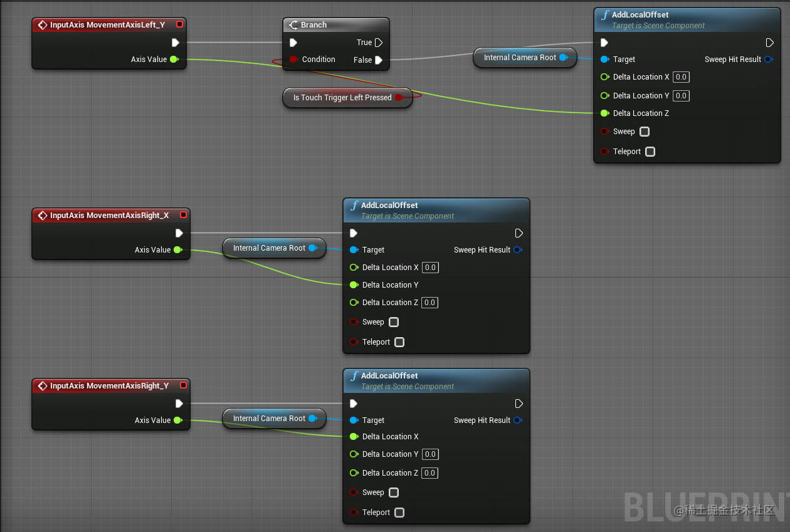Viewport: 790px width, 532px height.
Task: Enable the Sweep checkbox on top AddLocalOffset
Action: [x=644, y=131]
